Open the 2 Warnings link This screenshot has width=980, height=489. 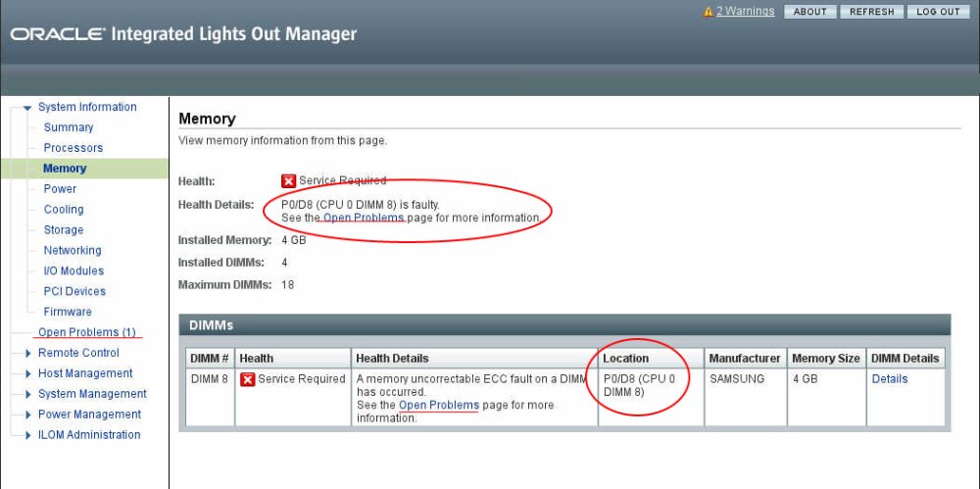pos(745,11)
